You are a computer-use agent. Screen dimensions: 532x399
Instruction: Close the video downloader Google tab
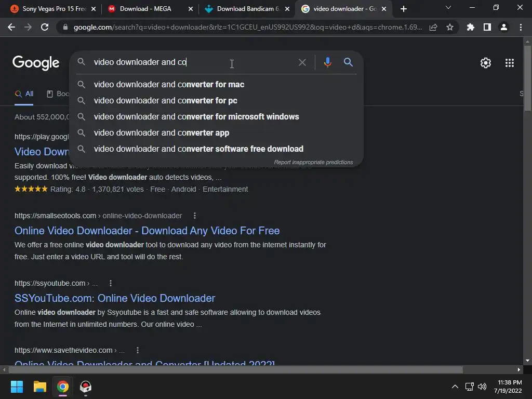pos(384,9)
